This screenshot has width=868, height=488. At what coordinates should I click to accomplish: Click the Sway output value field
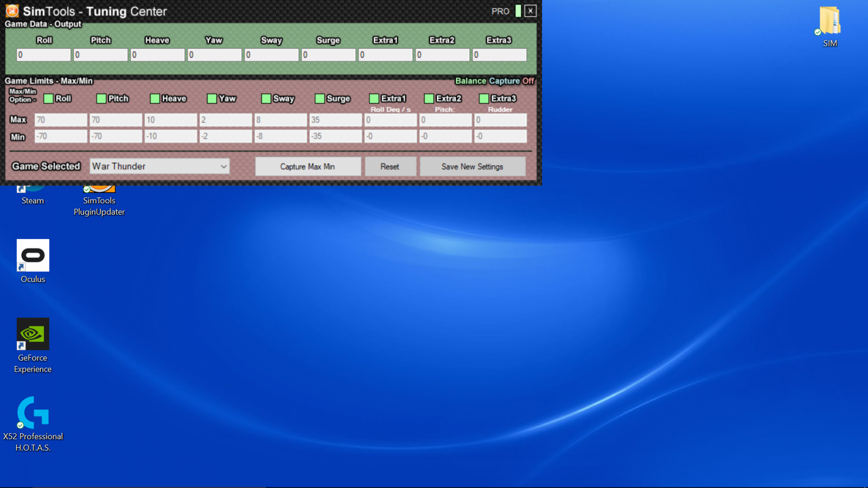click(272, 55)
